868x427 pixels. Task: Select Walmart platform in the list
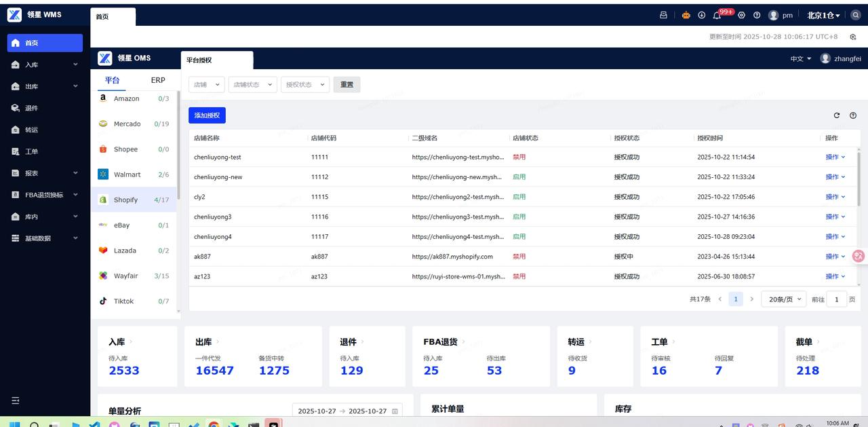134,174
